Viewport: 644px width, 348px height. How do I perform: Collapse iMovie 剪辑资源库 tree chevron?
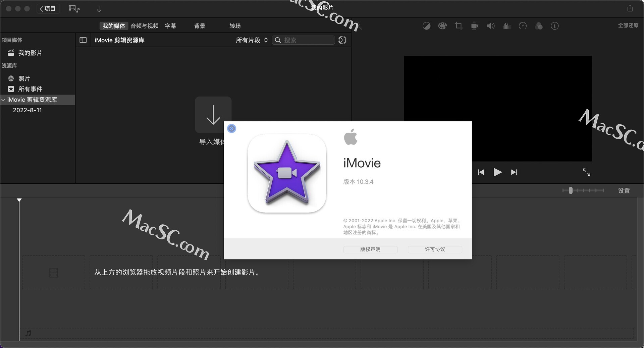(x=3, y=100)
